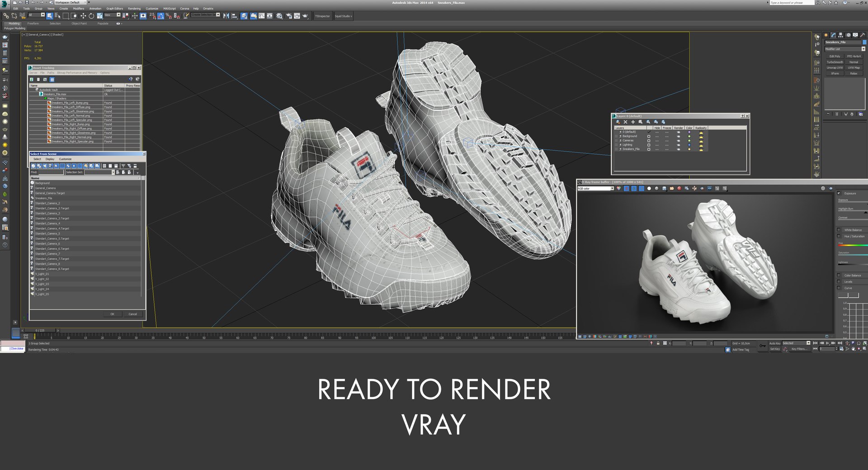Click the help question icon in left sidebar
This screenshot has height=470, width=868.
tap(5, 245)
